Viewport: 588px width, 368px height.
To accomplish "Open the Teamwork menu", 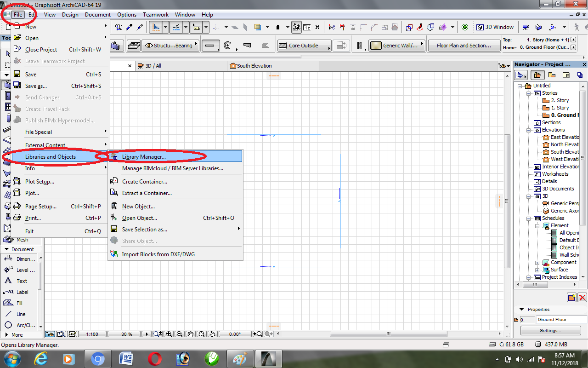I will point(155,14).
